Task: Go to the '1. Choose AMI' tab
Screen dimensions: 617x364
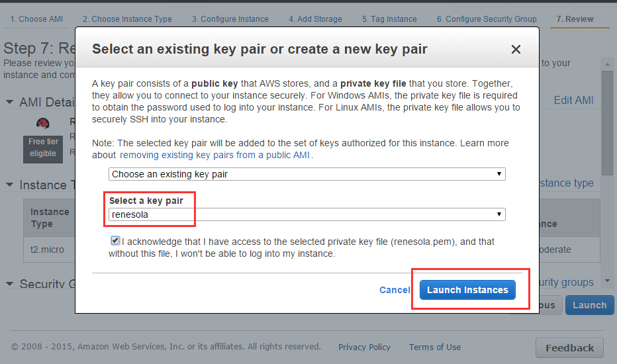Action: pyautogui.click(x=36, y=19)
